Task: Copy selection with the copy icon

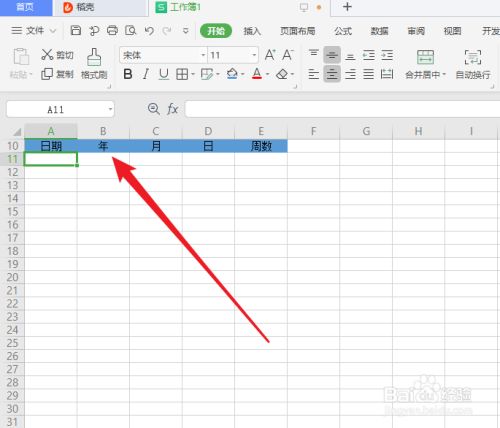Action: (x=47, y=74)
